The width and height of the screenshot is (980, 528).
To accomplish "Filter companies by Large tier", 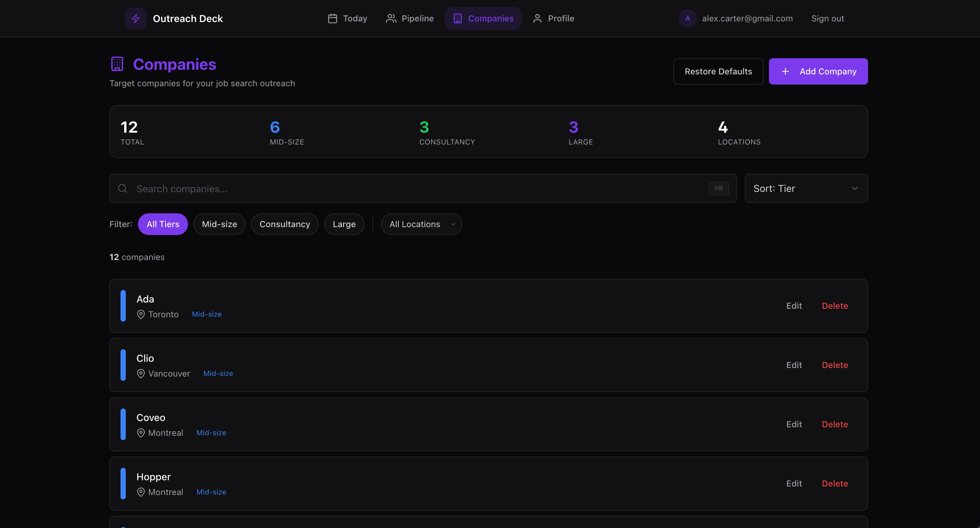I will 344,224.
